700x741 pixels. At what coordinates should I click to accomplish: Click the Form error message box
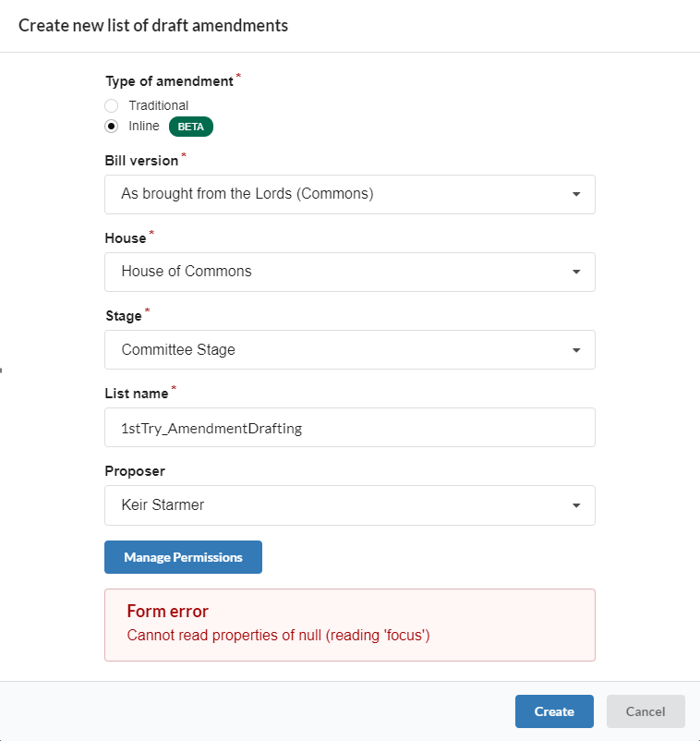(349, 625)
